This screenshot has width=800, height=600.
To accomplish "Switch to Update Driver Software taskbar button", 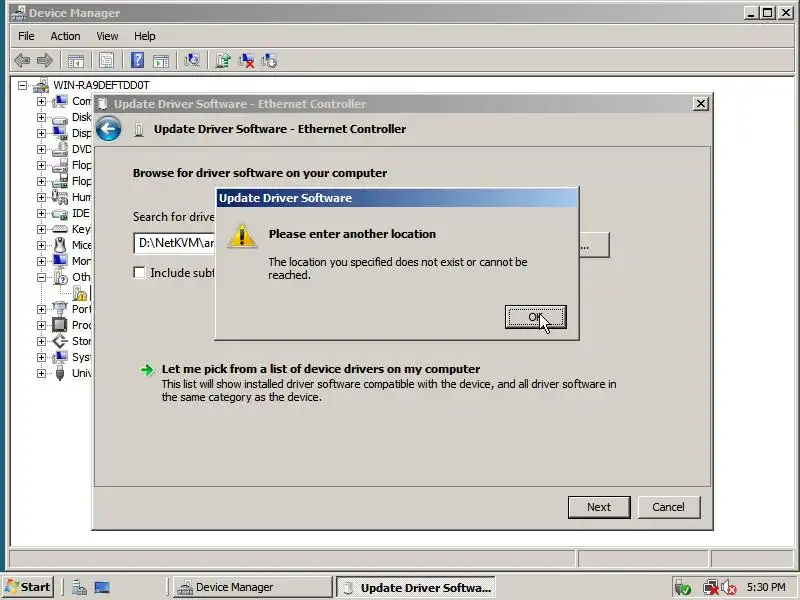I will point(416,587).
